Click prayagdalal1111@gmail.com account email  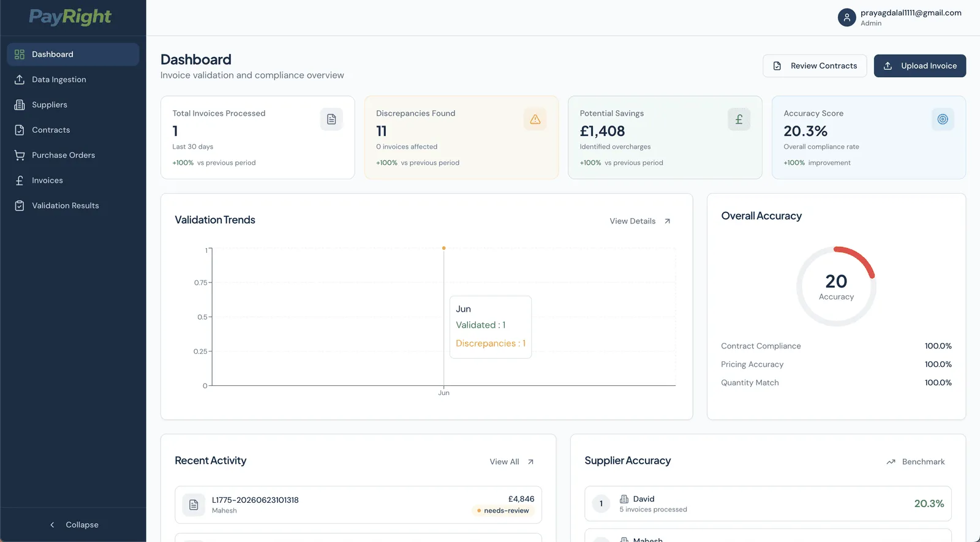(911, 13)
